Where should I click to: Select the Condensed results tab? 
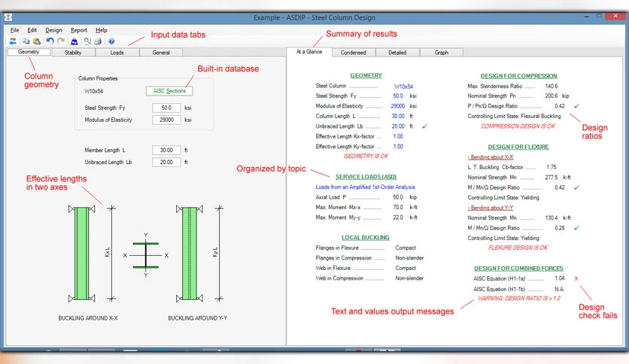[354, 53]
